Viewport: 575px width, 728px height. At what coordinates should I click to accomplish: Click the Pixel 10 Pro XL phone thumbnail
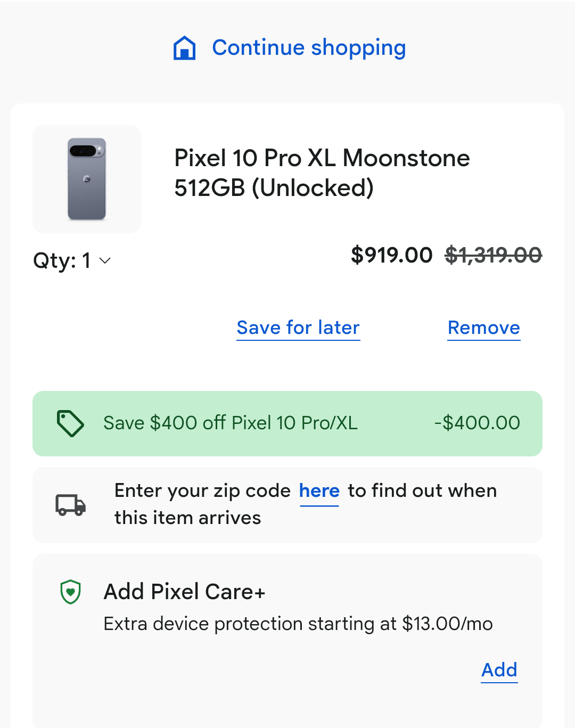87,179
